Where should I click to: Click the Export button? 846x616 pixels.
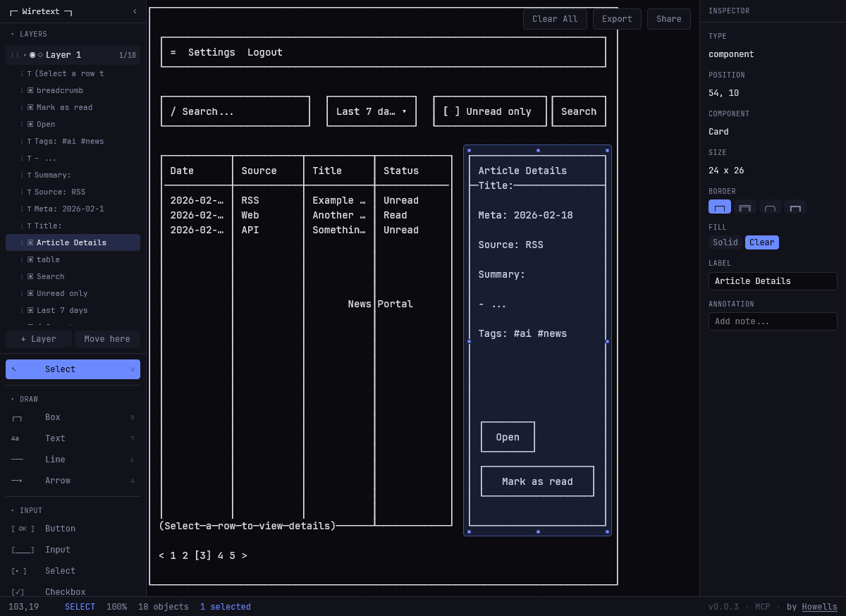coord(617,19)
